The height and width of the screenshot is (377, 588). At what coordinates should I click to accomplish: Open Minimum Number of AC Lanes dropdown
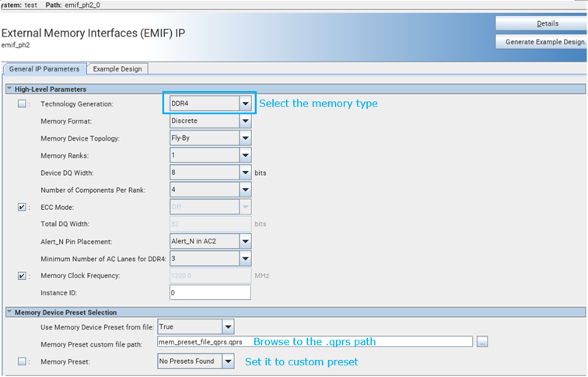tap(210, 259)
